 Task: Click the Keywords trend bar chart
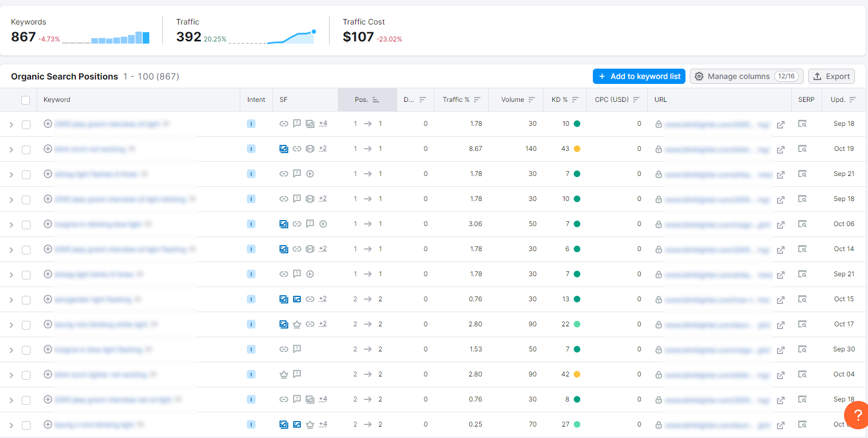click(106, 38)
